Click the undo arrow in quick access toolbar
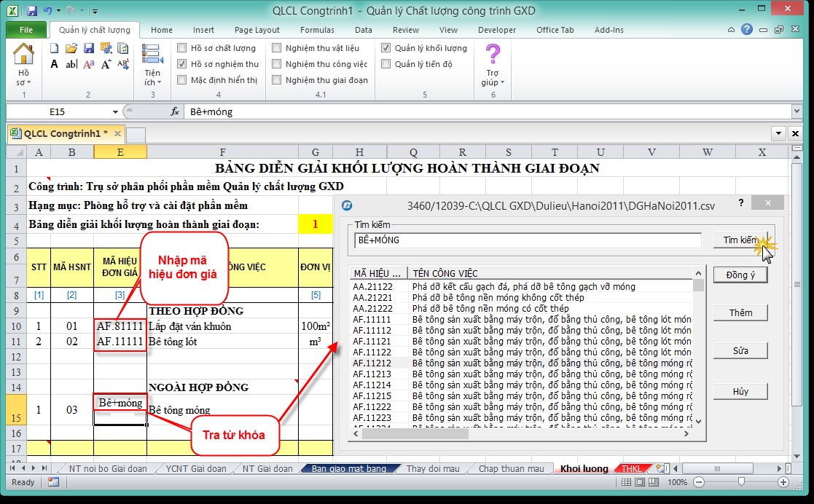814x504 pixels. pyautogui.click(x=48, y=11)
